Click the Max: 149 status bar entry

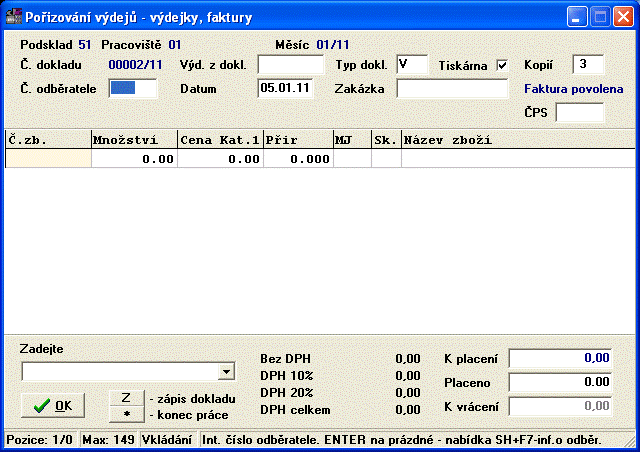(x=109, y=440)
